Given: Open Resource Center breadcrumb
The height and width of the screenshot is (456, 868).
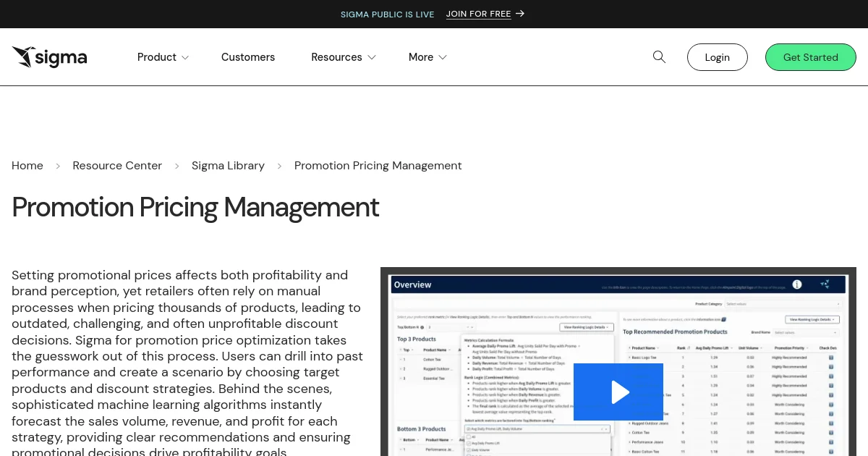Looking at the screenshot, I should tap(117, 166).
